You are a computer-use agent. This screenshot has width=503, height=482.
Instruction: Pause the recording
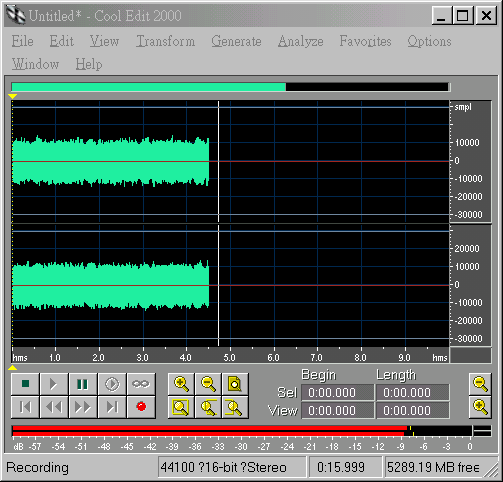tap(83, 384)
